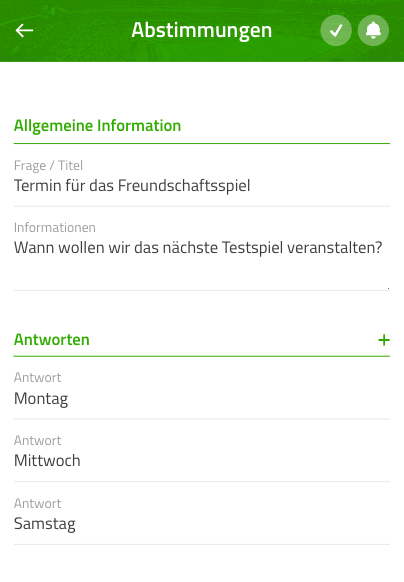Click the Abstimmungen header title

[202, 30]
